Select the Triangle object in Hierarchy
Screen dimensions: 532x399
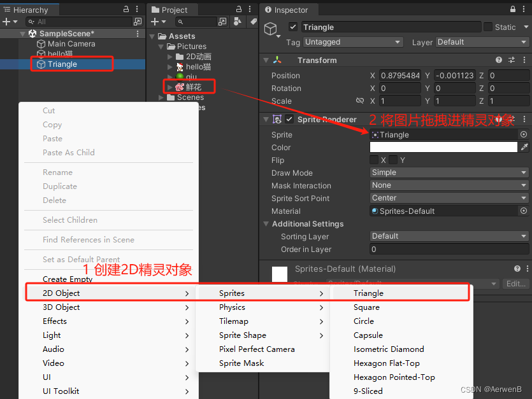tap(62, 64)
